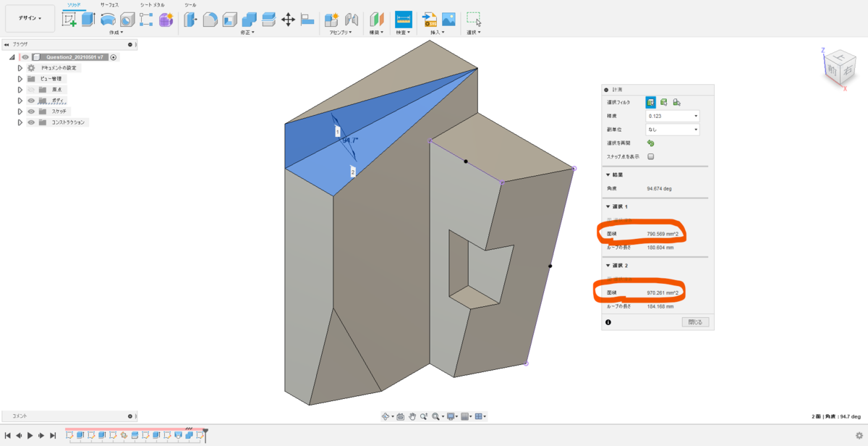
Task: Choose the Joint tool icon
Action: tap(352, 20)
